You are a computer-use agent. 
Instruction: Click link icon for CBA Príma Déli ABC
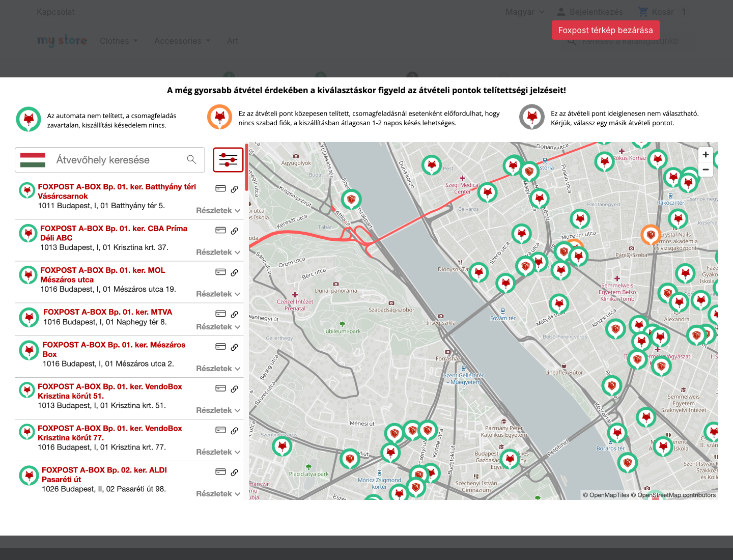point(235,231)
